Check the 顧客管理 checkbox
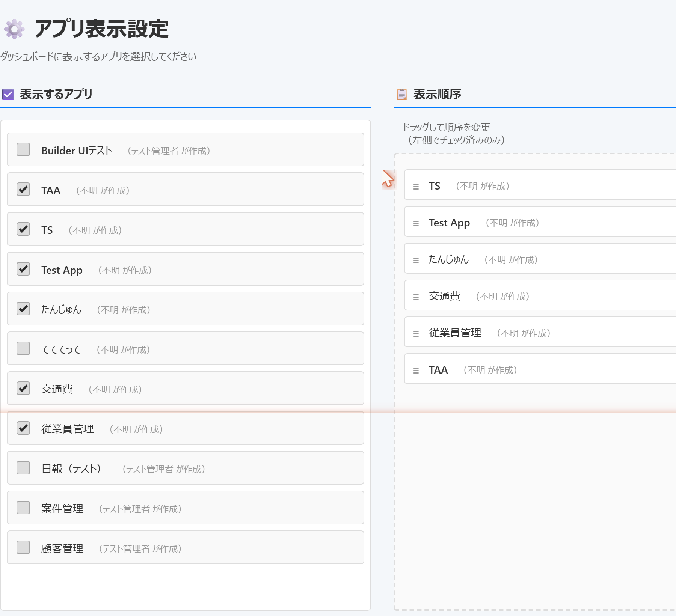 (x=23, y=547)
